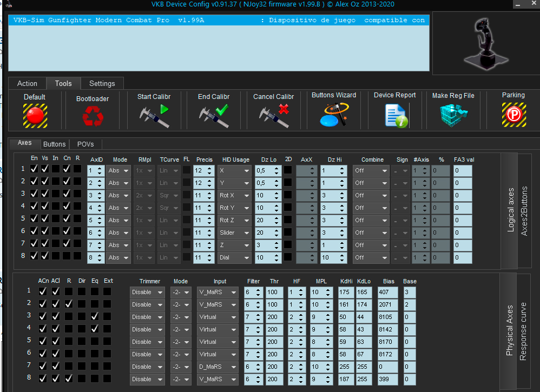
Task: Increase Dz Hi value for logical axis 8
Action: pyautogui.click(x=342, y=255)
